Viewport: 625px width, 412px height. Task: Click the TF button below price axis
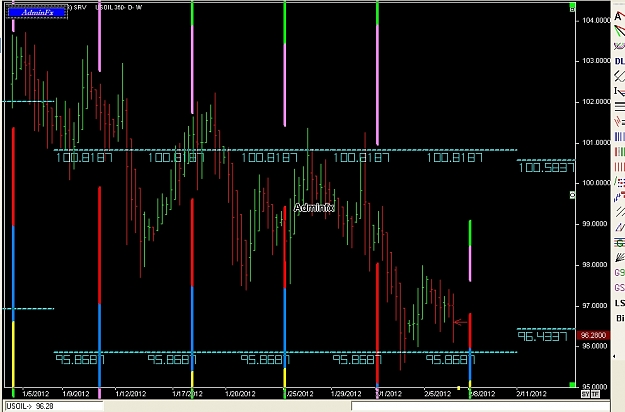[595, 394]
